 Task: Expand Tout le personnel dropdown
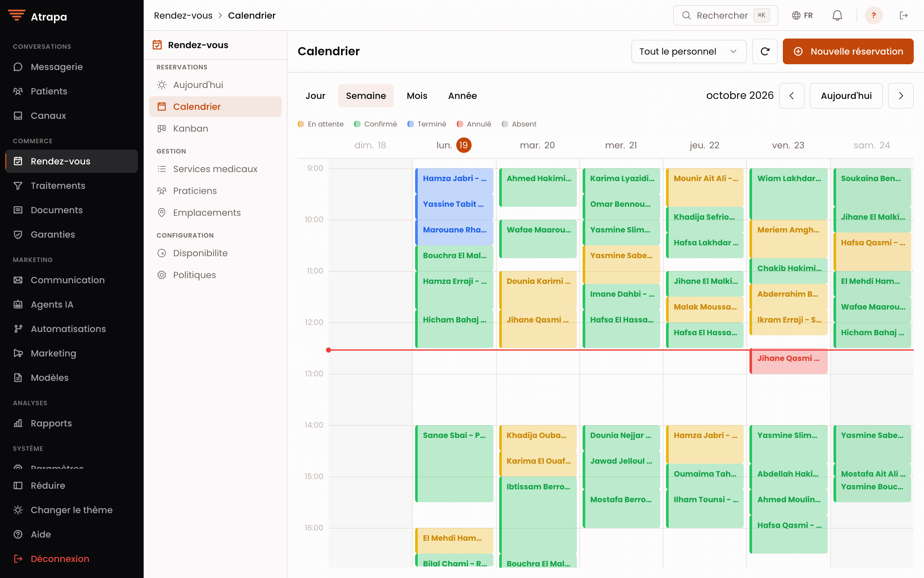click(x=689, y=51)
